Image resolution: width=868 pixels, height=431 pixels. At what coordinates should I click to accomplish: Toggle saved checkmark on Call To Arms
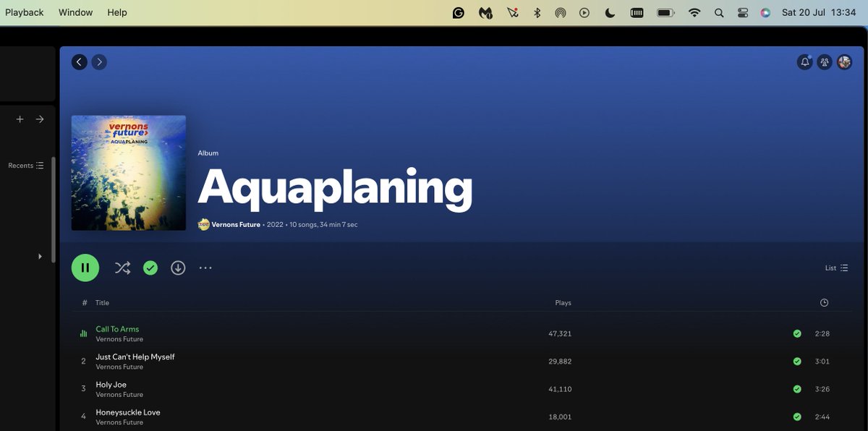coord(797,333)
